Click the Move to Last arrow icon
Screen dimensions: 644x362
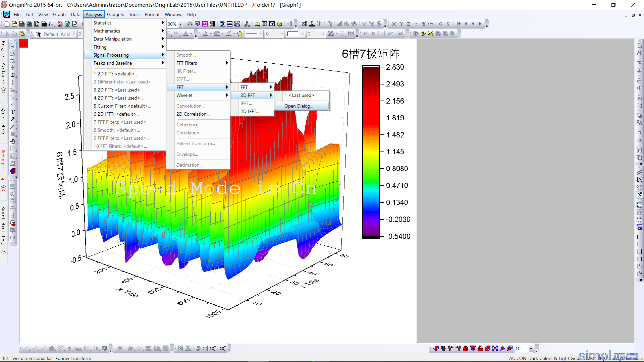(481, 24)
